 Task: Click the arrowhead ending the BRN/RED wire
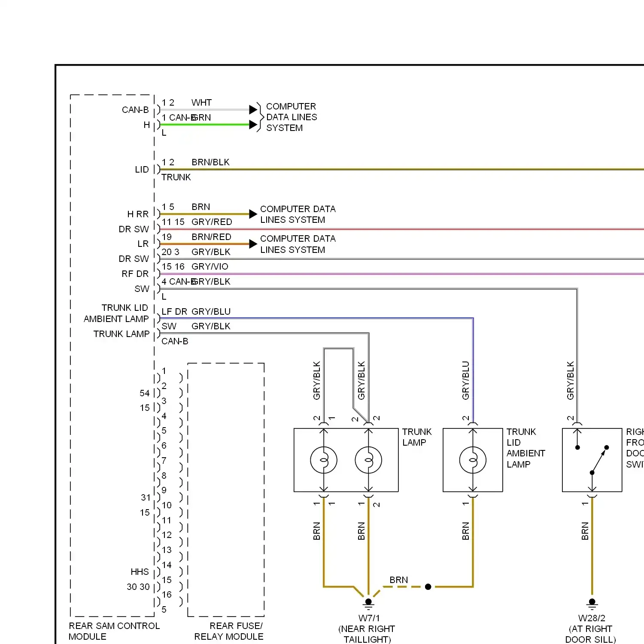(253, 244)
